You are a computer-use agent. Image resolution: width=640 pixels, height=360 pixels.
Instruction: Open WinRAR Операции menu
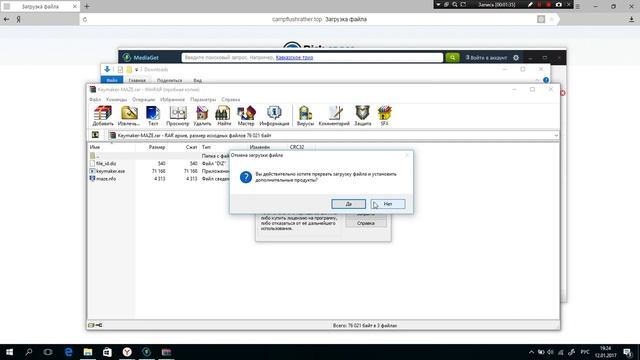(x=143, y=100)
